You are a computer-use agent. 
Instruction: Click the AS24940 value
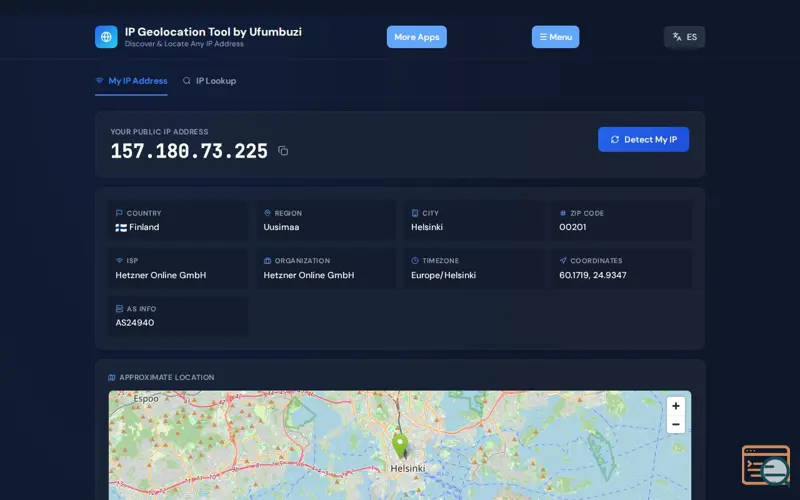click(x=135, y=322)
